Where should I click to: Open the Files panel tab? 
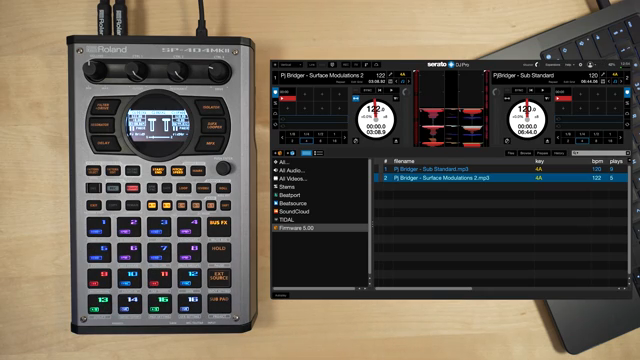tap(511, 153)
